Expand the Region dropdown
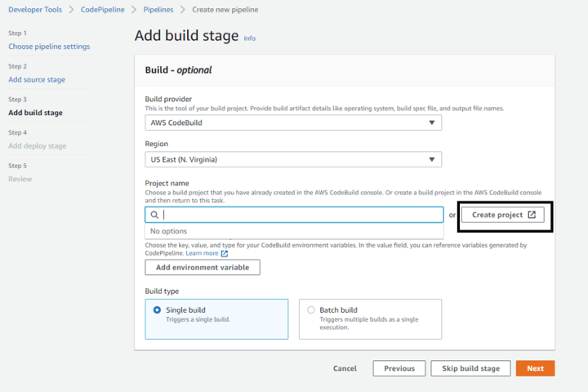This screenshot has height=392, width=588. (293, 159)
